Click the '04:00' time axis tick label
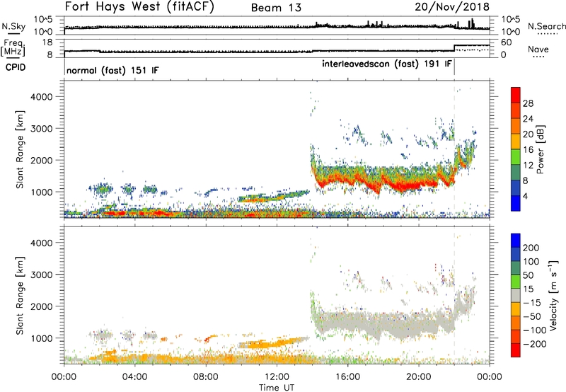Screen dimensions: 566x392 point(134,377)
